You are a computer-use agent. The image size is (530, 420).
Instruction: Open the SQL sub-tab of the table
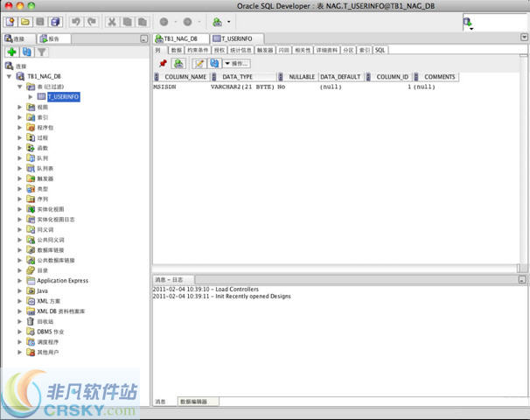click(x=380, y=50)
